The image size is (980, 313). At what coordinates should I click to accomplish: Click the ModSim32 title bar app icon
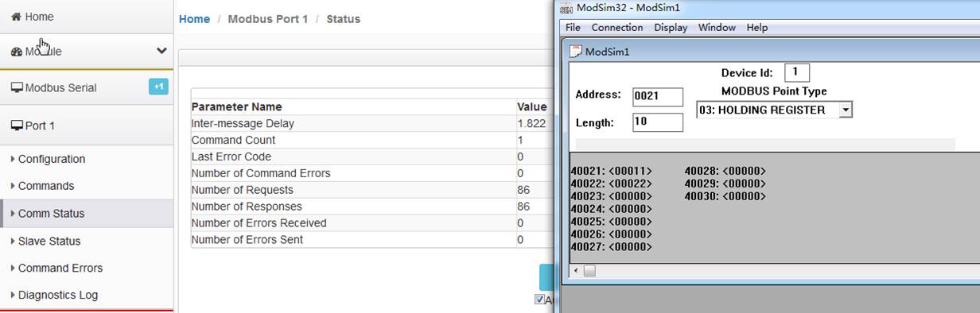(x=566, y=8)
